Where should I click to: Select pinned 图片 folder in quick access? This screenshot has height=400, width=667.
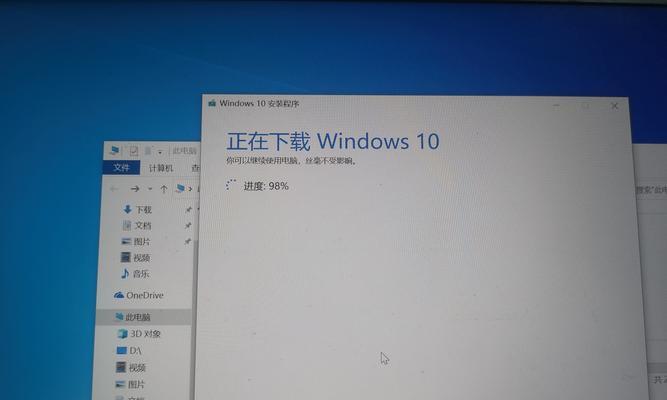point(136,242)
